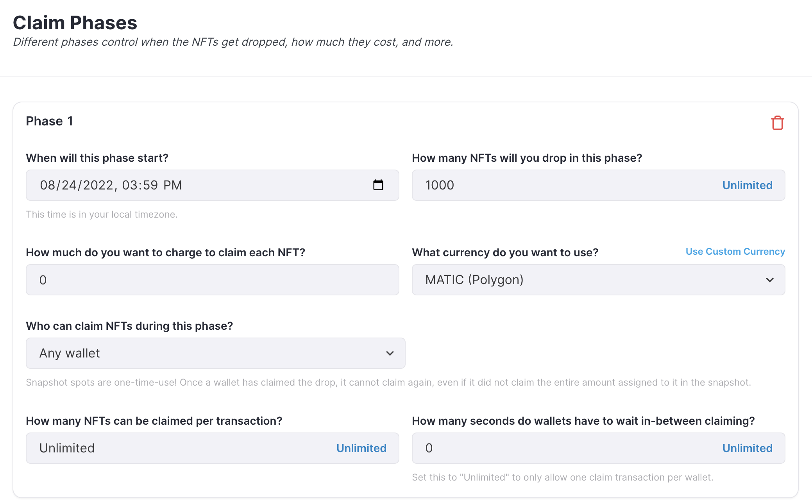Select the wait seconds input field
The image size is (812, 504).
tap(547, 448)
